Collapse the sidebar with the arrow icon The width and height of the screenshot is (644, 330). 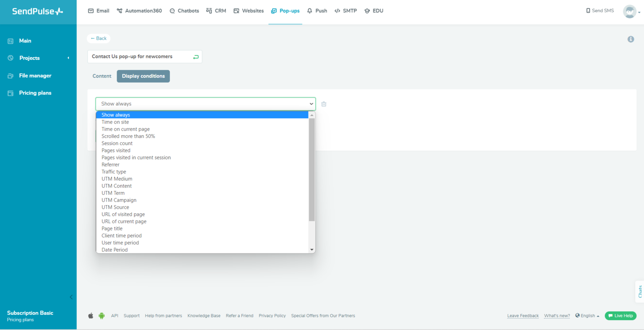[x=71, y=297]
